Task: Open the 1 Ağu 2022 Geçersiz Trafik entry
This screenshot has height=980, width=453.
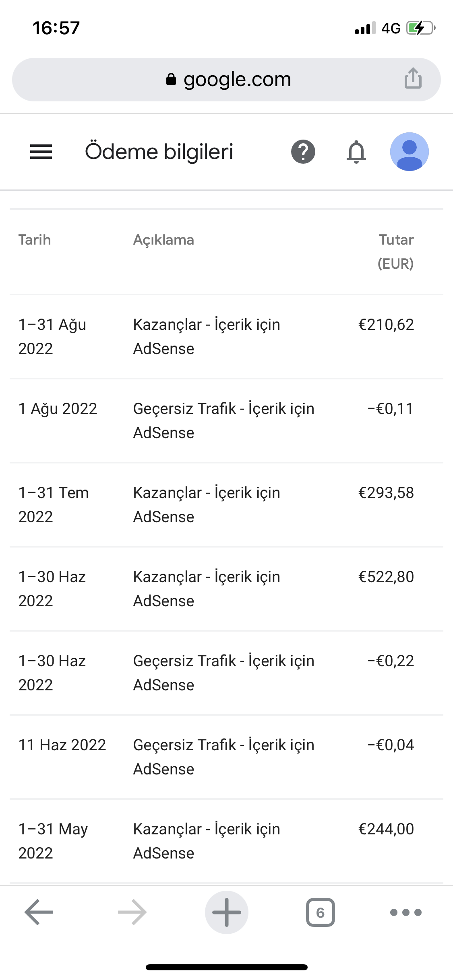Action: click(226, 421)
